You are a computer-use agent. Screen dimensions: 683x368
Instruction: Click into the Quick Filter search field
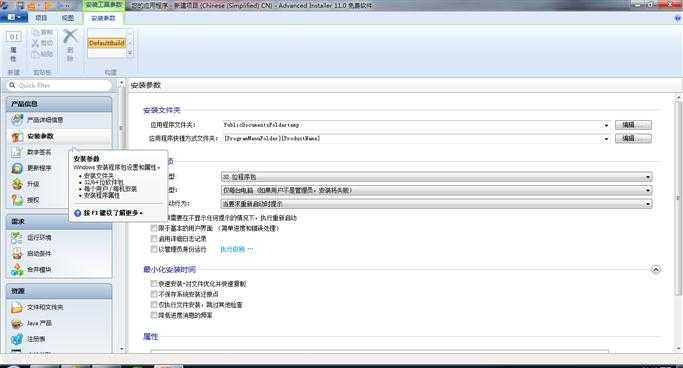click(x=60, y=85)
